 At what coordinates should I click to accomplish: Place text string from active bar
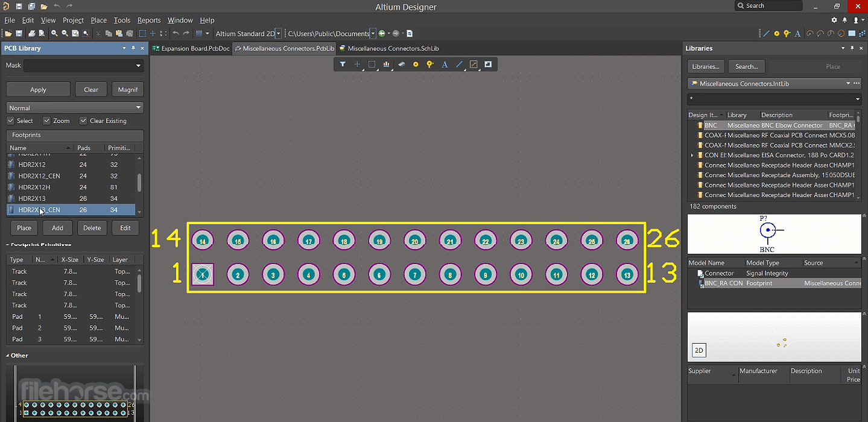coord(445,64)
